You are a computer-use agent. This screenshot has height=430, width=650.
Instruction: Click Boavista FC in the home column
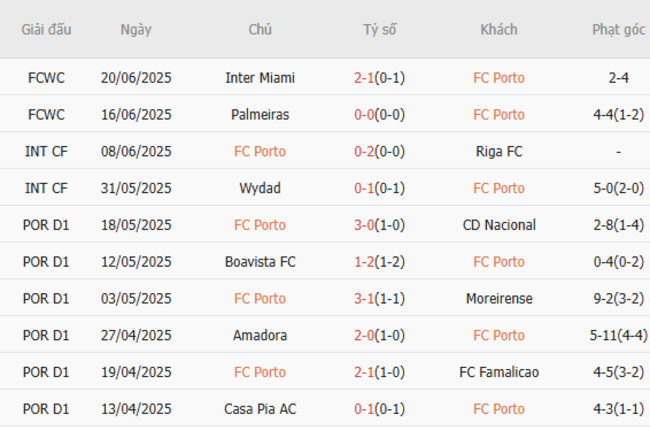[x=260, y=262]
